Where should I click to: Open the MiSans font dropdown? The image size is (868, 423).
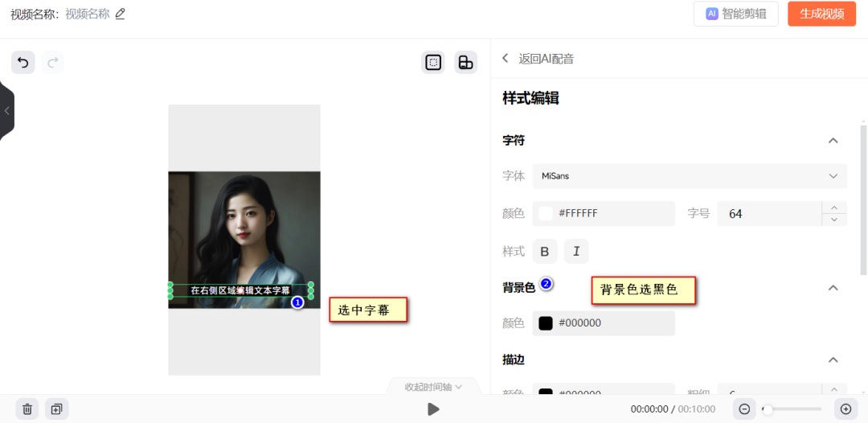(x=690, y=176)
